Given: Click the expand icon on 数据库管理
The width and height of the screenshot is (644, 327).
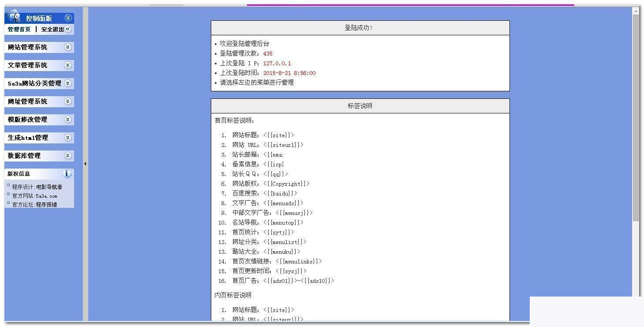Looking at the screenshot, I should pos(67,155).
